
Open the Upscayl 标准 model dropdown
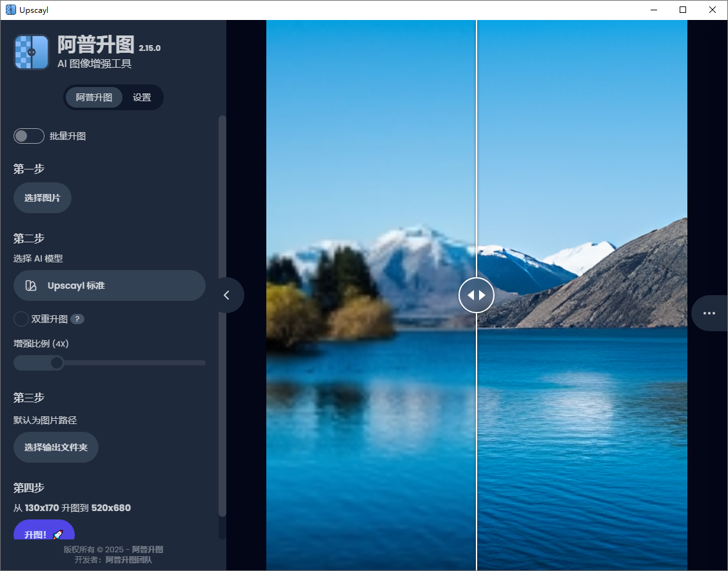coord(110,285)
